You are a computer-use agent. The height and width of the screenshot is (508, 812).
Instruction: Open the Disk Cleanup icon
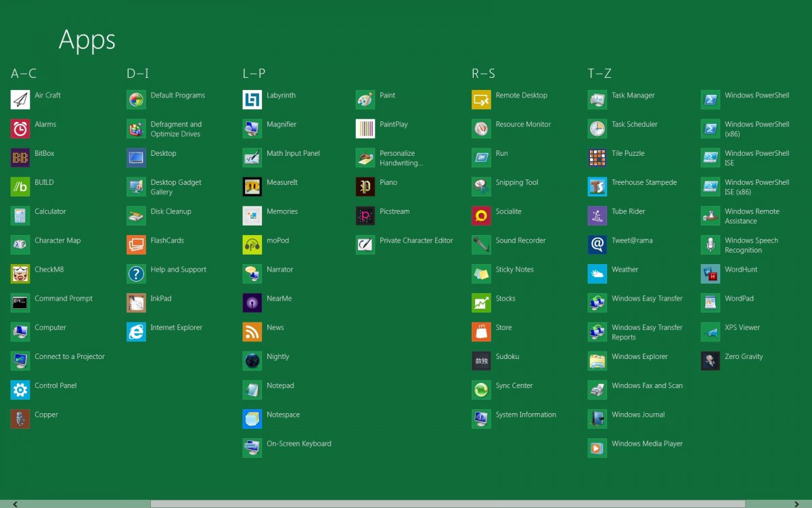[136, 216]
